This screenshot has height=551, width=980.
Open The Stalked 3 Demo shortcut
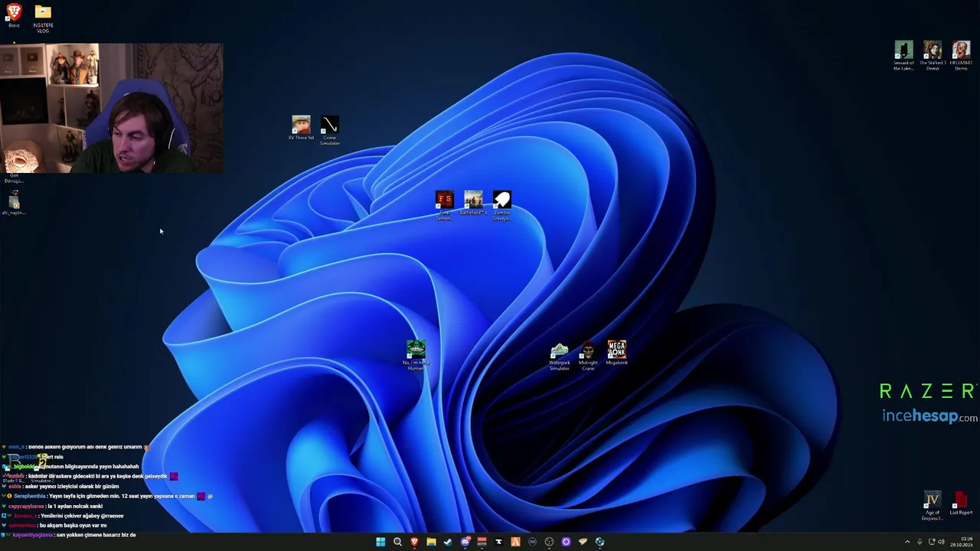point(933,56)
